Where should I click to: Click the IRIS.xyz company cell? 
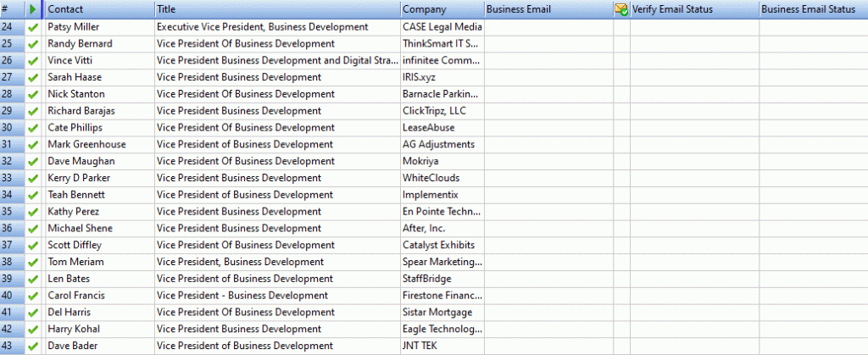click(442, 77)
